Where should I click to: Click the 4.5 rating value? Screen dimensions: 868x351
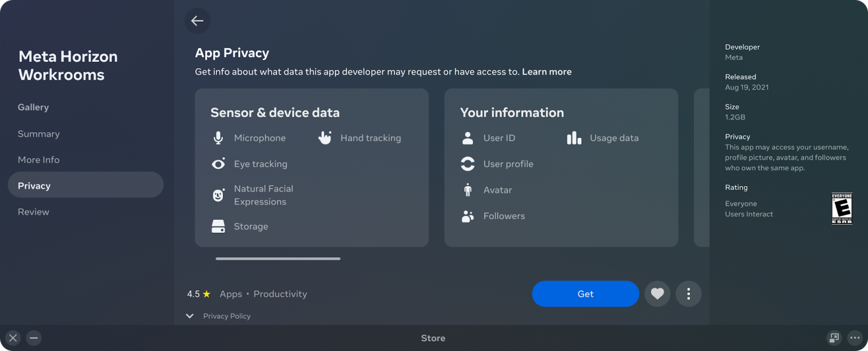[x=193, y=294]
